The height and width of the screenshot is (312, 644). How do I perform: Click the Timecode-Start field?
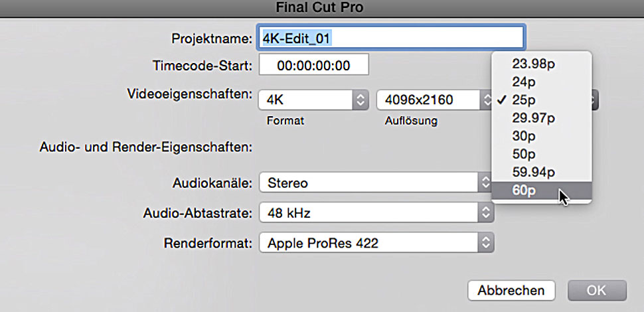point(313,65)
